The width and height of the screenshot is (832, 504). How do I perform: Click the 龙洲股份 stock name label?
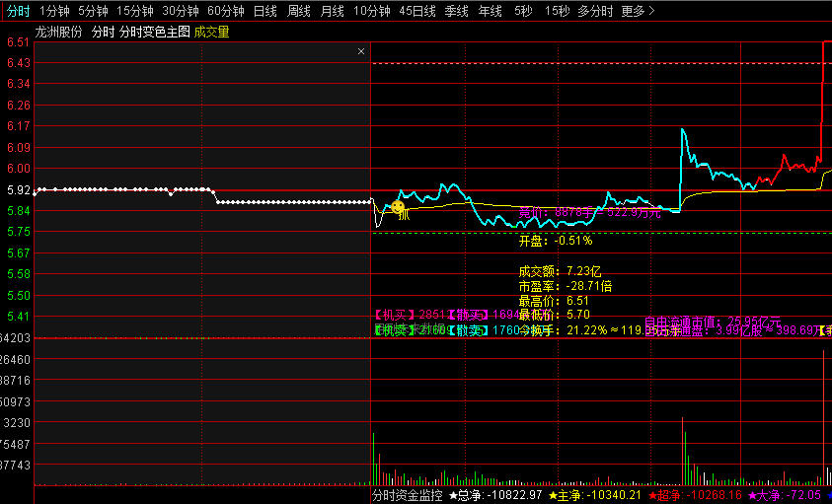[x=58, y=32]
